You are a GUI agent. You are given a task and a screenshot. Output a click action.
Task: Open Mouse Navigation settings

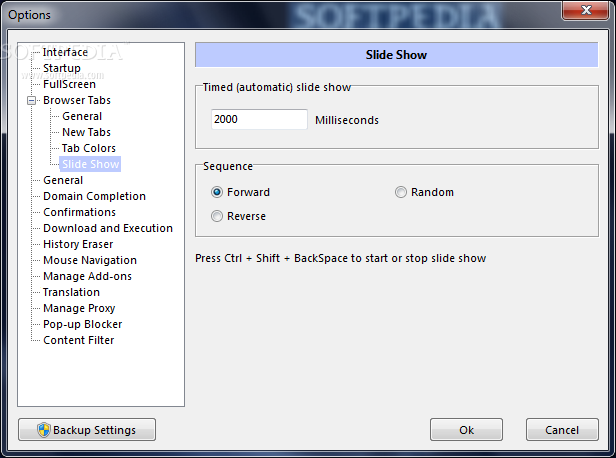click(90, 260)
